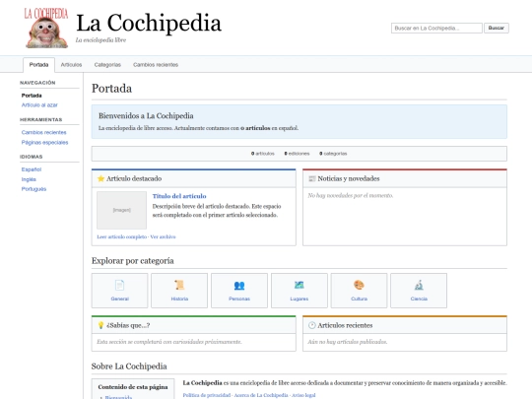The height and width of the screenshot is (399, 532).
Task: Follow the Ver archivo link
Action: 163,236
